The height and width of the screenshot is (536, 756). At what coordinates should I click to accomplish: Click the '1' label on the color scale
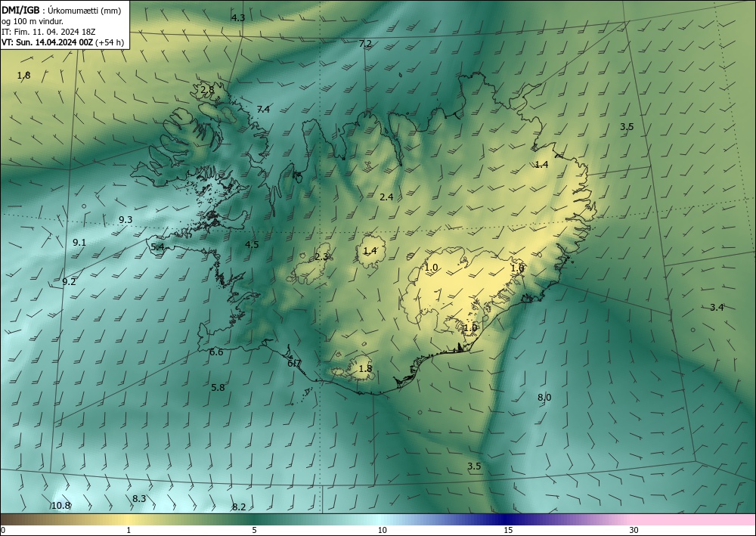pos(129,530)
